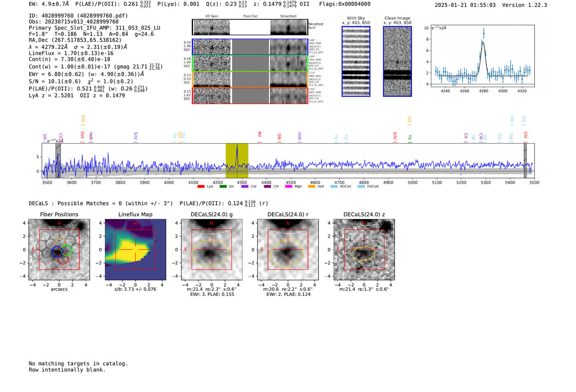Screen dimensions: 576x392
Task: Click the 'LyA z = 2.5201' line
Action: (x=51, y=95)
